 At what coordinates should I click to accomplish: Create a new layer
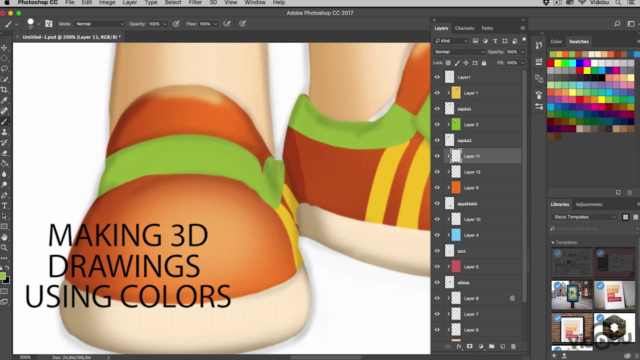(x=502, y=346)
